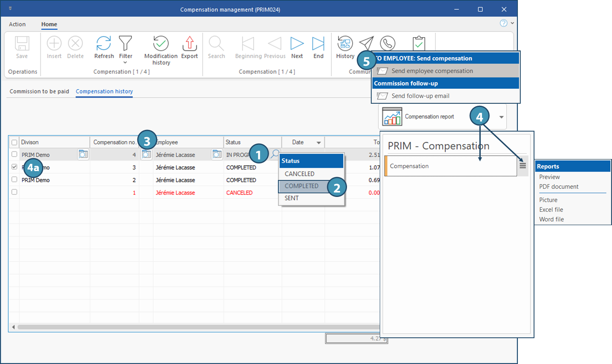Open the History communication icon
Screen dimensions: 612x364
tap(345, 44)
